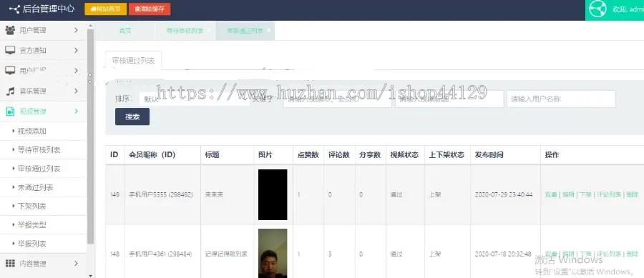
Task: Click the admin avatar icon beside 欢迎
Action: point(597,9)
